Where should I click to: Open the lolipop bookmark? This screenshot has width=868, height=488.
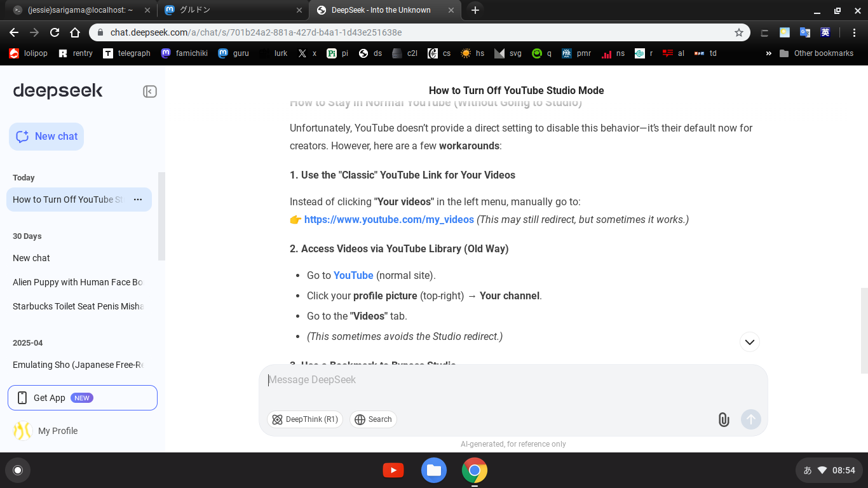click(x=29, y=53)
